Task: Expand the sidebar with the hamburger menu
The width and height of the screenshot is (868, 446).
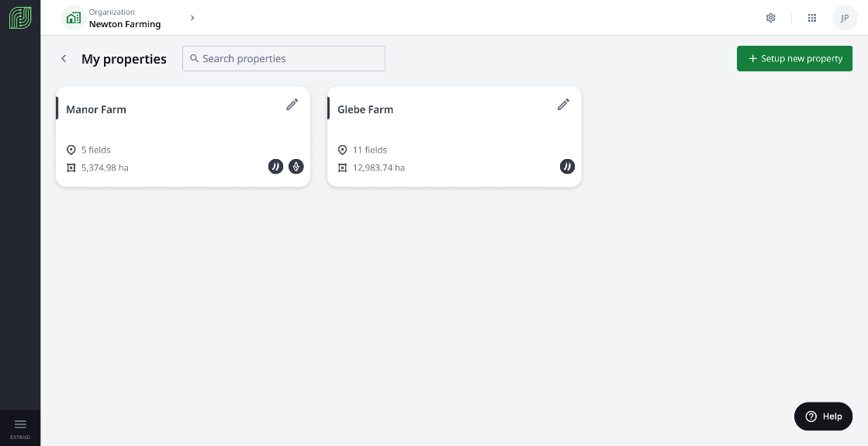Action: pos(20,424)
